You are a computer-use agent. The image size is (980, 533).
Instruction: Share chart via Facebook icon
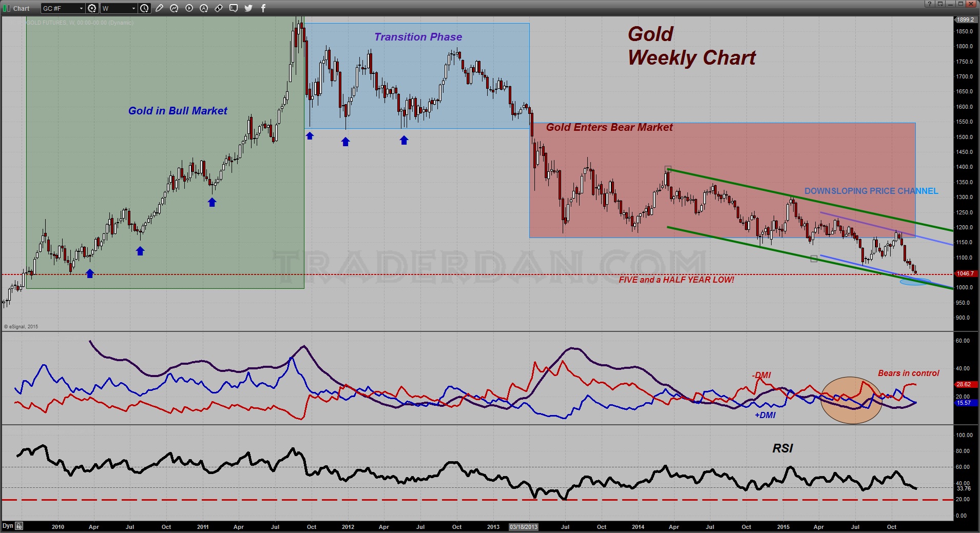coord(263,8)
